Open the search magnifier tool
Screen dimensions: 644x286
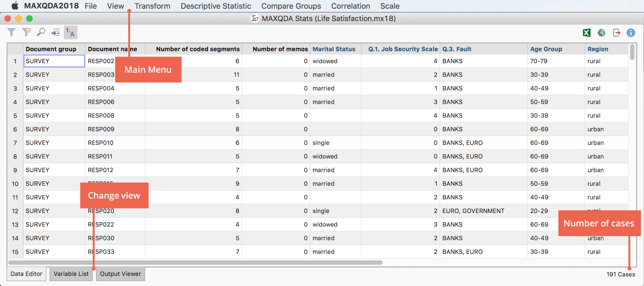(41, 32)
